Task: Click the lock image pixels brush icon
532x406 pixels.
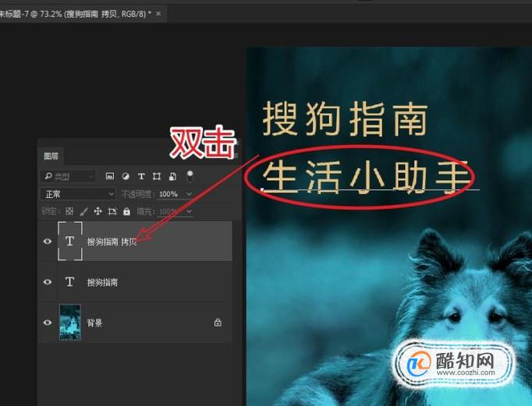Action: click(x=83, y=211)
